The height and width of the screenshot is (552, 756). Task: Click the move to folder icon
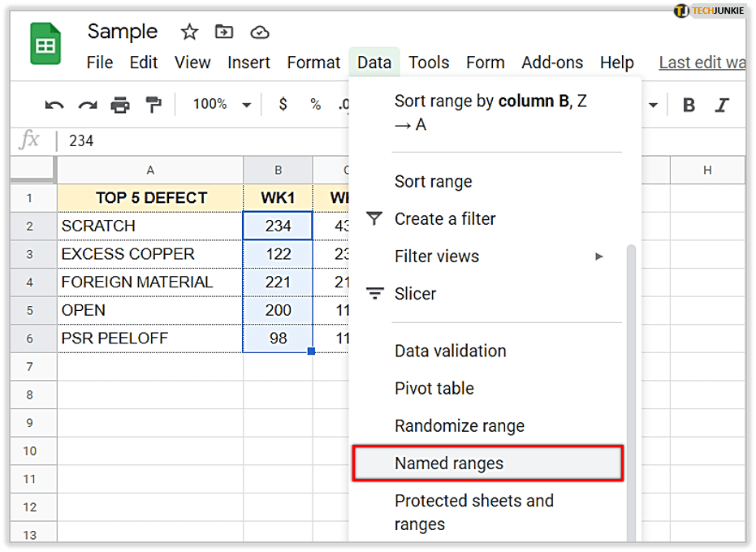click(223, 32)
